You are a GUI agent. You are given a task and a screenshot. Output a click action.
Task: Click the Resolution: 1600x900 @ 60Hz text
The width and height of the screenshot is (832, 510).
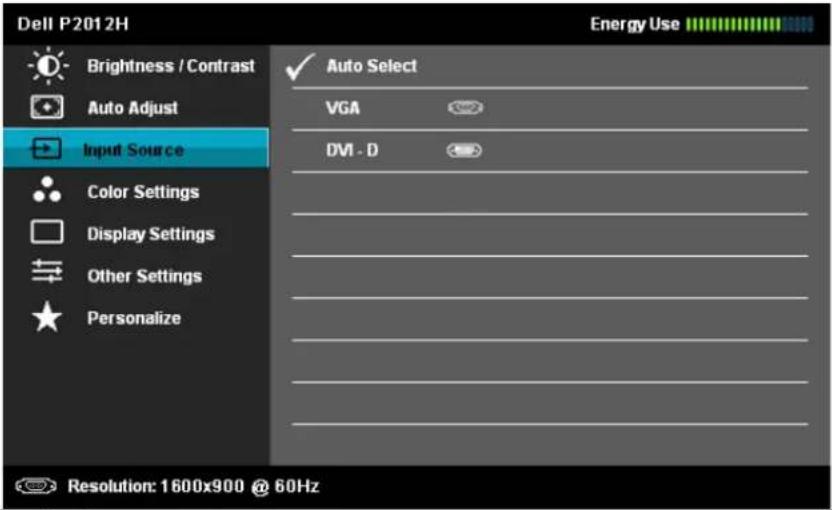pyautogui.click(x=194, y=486)
